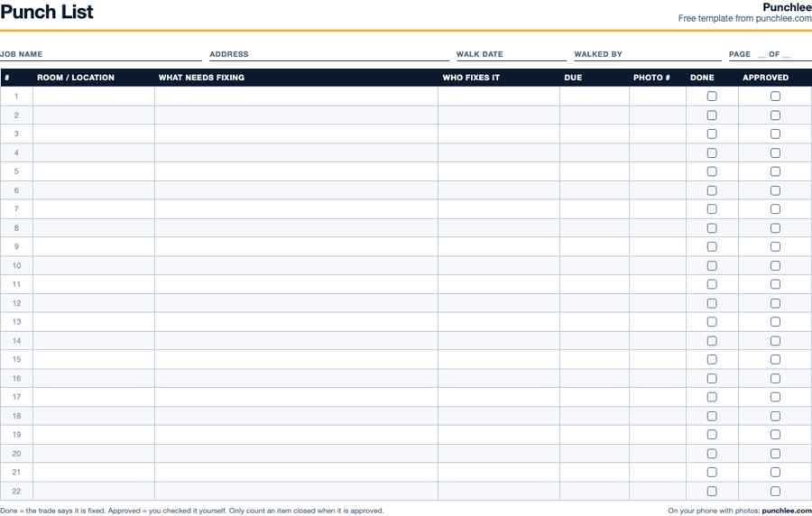Screen dimensions: 812x516
Task: Click the Job Name field line
Action: [101, 55]
